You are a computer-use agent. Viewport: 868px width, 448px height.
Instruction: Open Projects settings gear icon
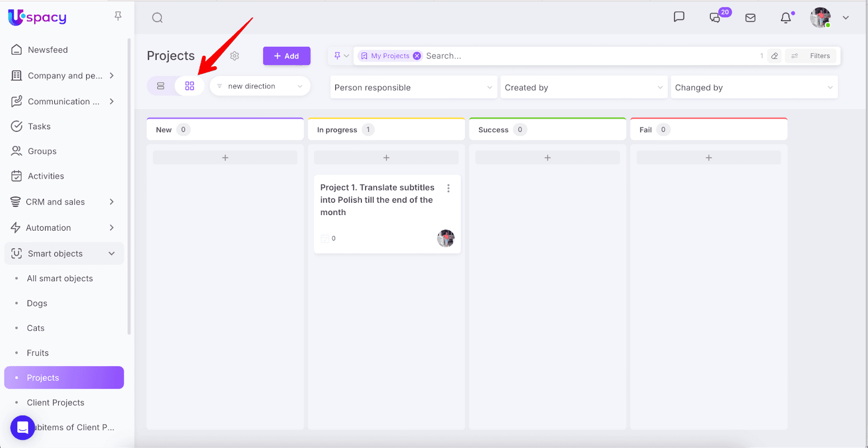[x=234, y=56]
